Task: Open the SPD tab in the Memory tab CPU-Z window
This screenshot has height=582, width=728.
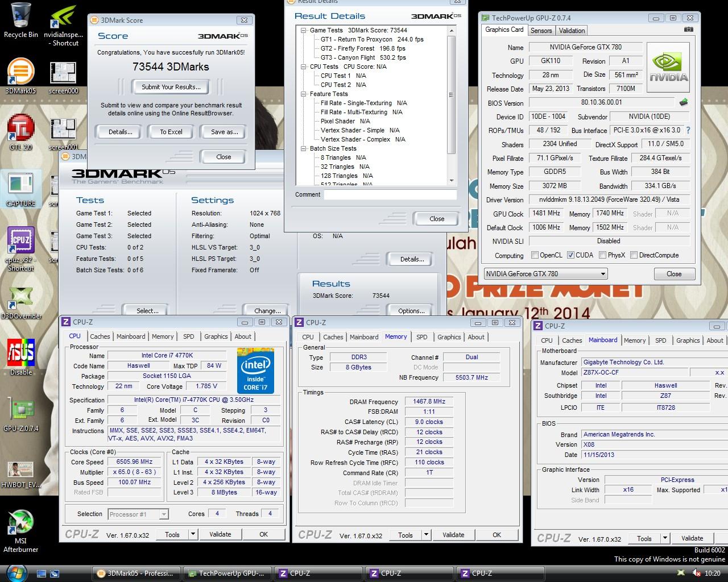Action: point(422,337)
